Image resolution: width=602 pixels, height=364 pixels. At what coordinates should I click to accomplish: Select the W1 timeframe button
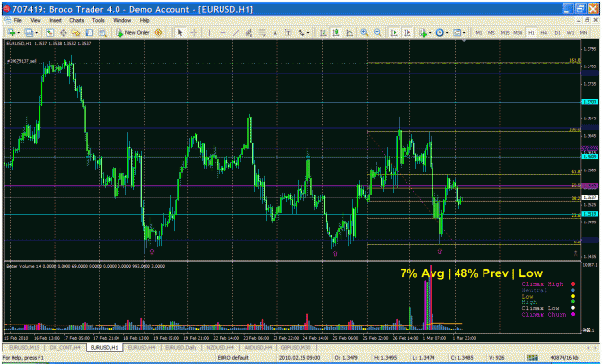570,33
